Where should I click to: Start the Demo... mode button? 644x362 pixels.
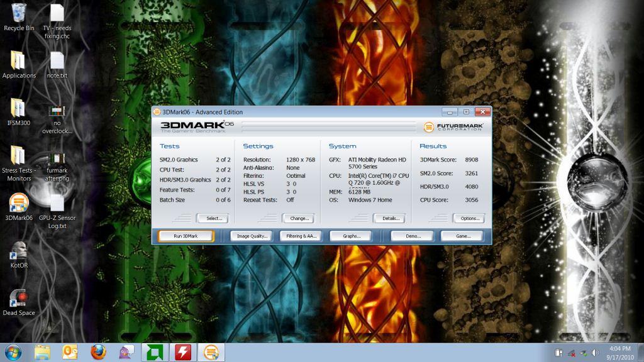tap(413, 236)
